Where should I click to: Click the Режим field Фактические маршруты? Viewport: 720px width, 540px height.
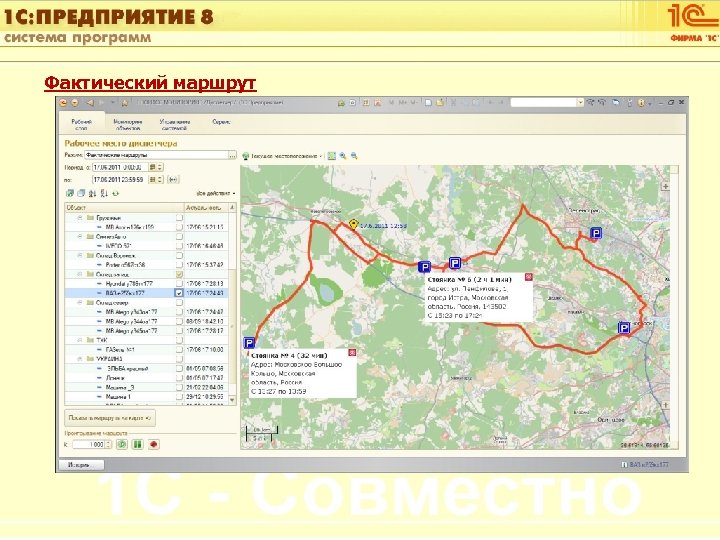pyautogui.click(x=156, y=156)
